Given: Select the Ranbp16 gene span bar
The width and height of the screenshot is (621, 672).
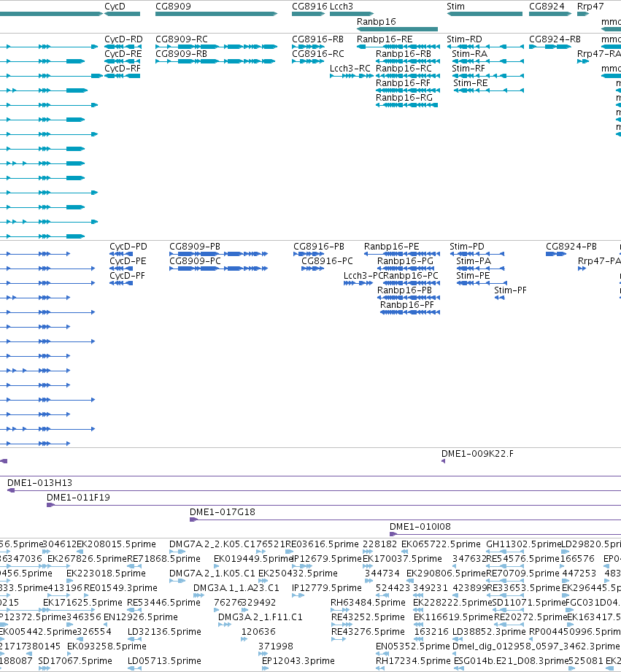Looking at the screenshot, I should (397, 29).
